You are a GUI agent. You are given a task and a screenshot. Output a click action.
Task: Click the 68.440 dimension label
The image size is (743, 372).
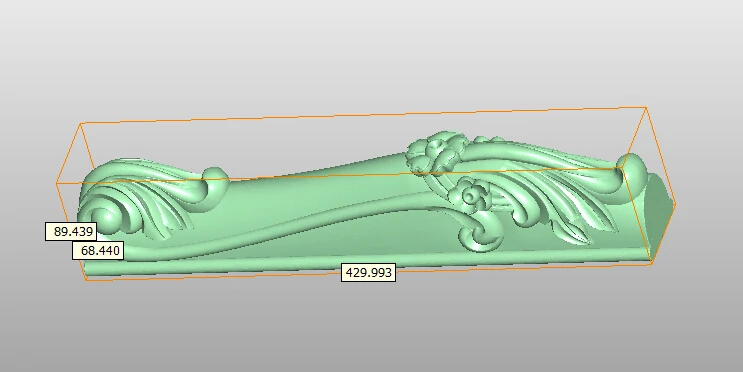point(98,251)
